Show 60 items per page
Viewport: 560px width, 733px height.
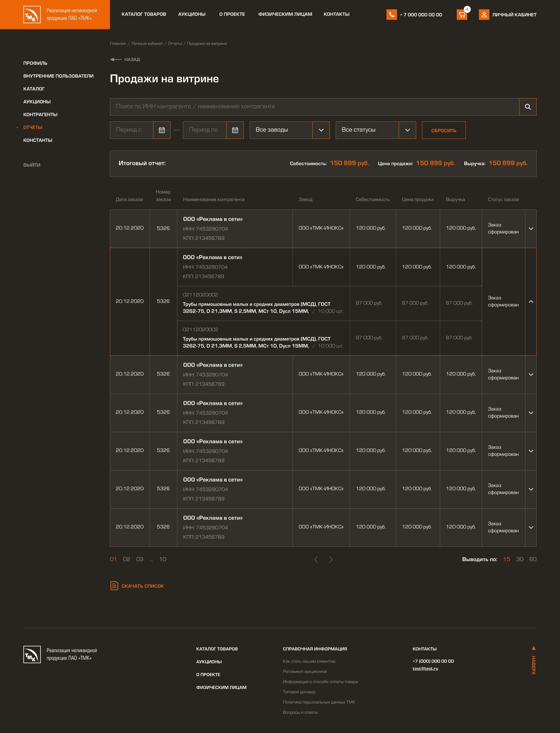pyautogui.click(x=533, y=559)
